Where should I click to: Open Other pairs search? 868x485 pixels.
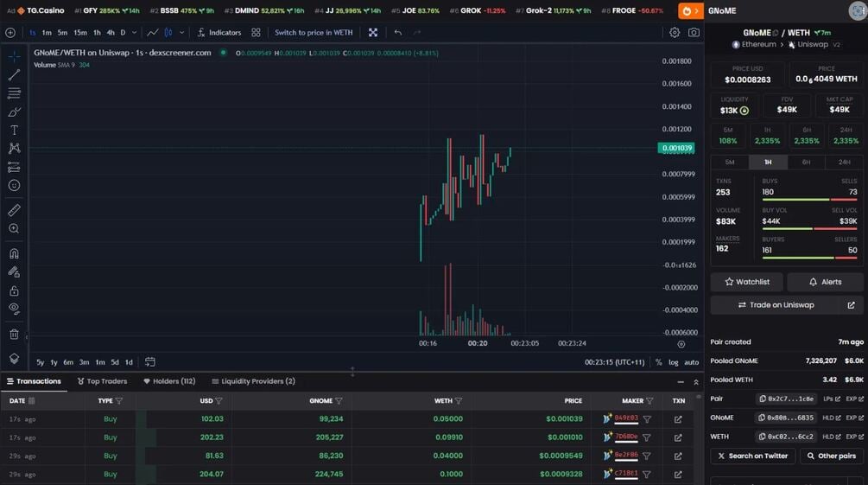click(x=832, y=456)
